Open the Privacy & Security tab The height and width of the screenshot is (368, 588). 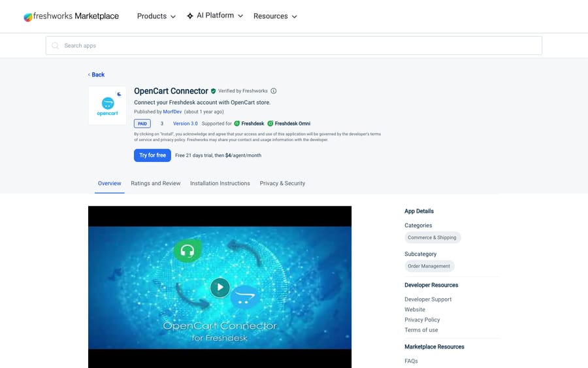coord(282,184)
